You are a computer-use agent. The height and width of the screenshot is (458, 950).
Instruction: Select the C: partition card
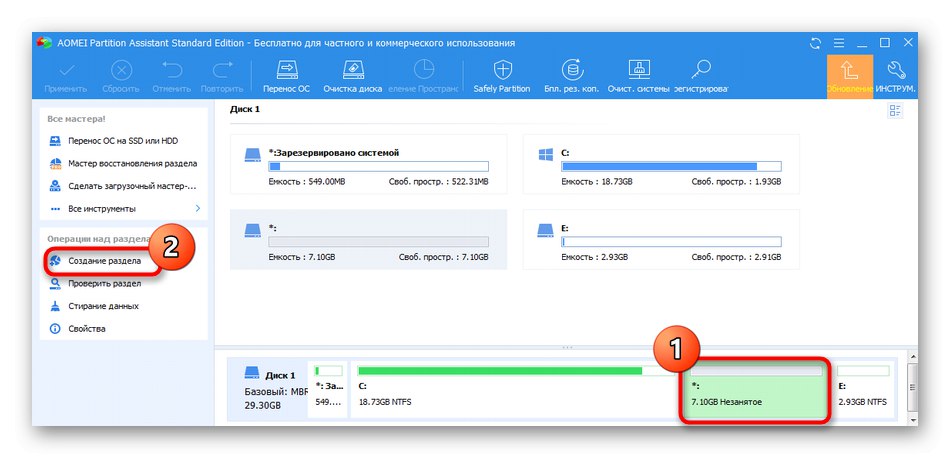pos(661,164)
